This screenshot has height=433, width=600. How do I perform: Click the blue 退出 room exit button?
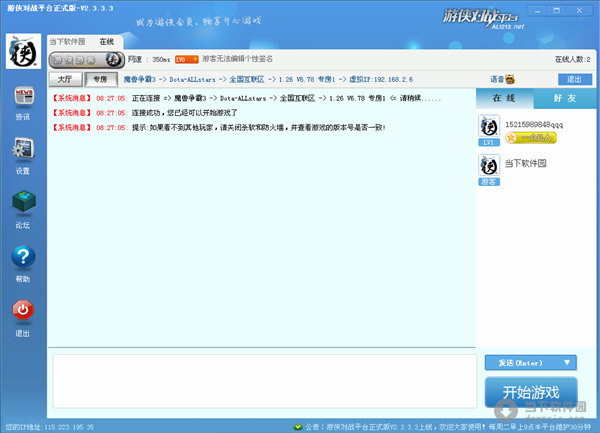point(574,79)
